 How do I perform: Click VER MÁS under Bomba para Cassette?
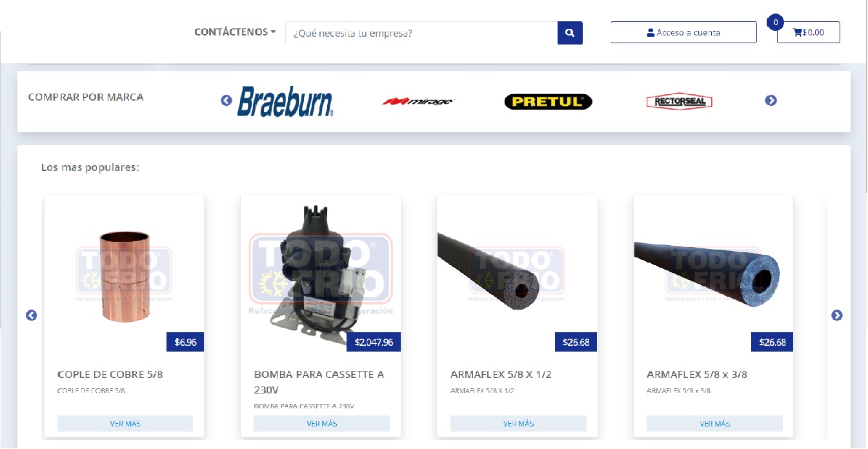321,424
